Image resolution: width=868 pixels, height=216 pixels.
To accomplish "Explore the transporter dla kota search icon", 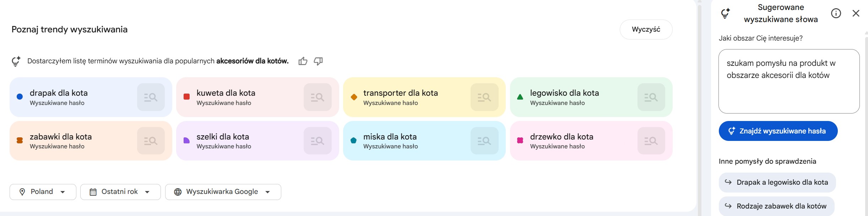I will (x=484, y=97).
